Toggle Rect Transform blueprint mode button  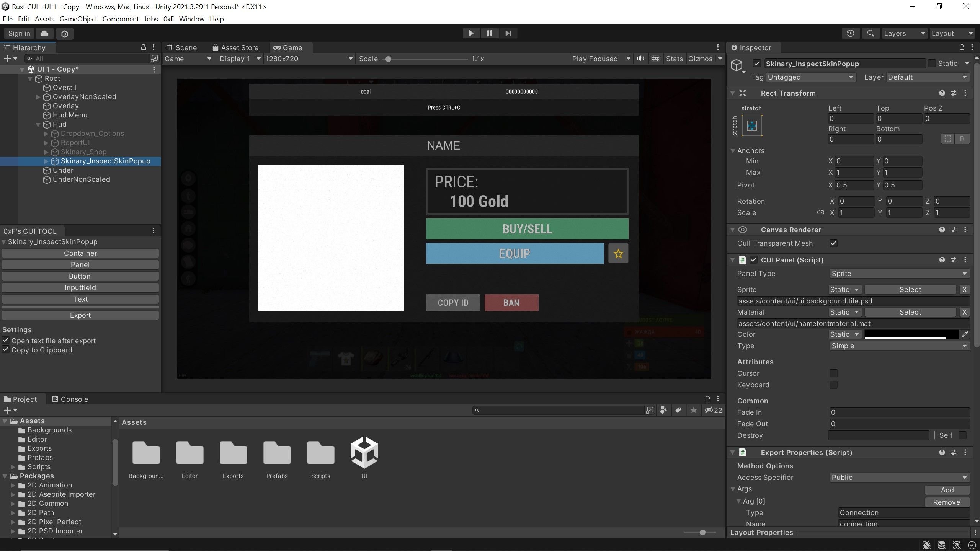coord(948,139)
